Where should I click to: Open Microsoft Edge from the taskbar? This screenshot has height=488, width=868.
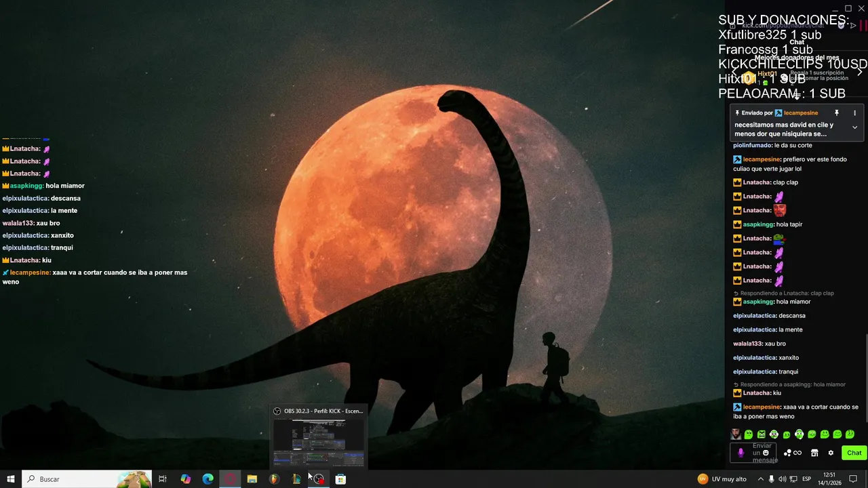(x=208, y=479)
